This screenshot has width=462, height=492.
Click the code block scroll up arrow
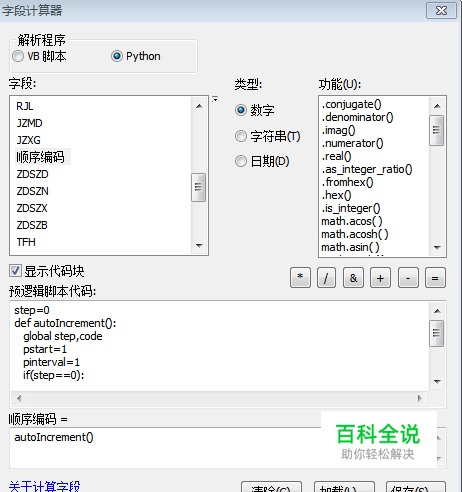click(437, 311)
